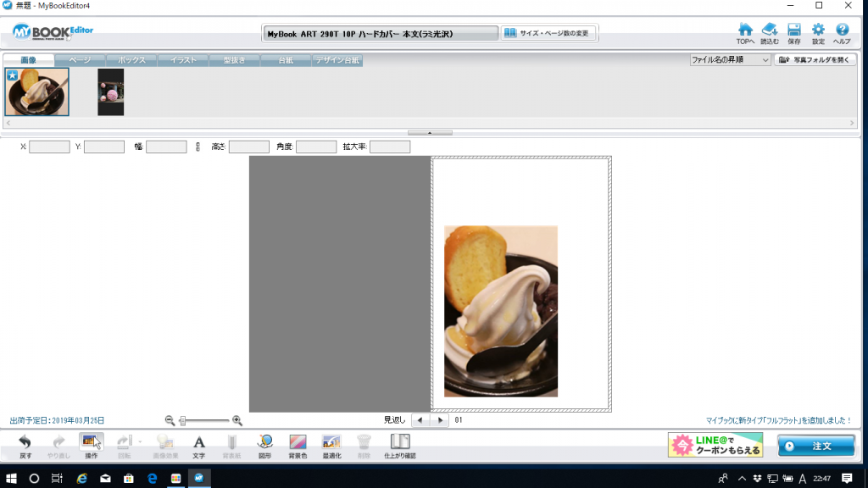
Task: Click the 保存 save icon
Action: pos(794,32)
